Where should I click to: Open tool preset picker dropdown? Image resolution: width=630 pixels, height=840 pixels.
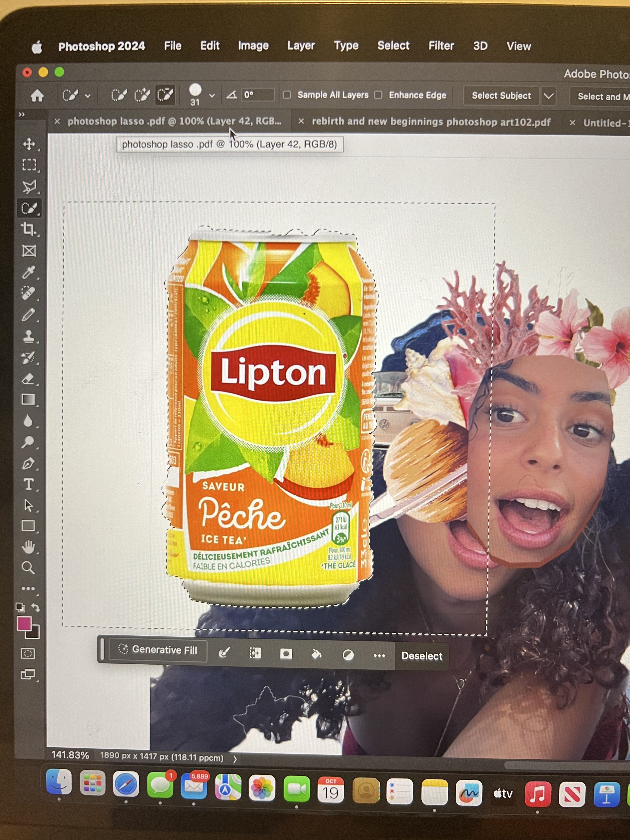88,96
